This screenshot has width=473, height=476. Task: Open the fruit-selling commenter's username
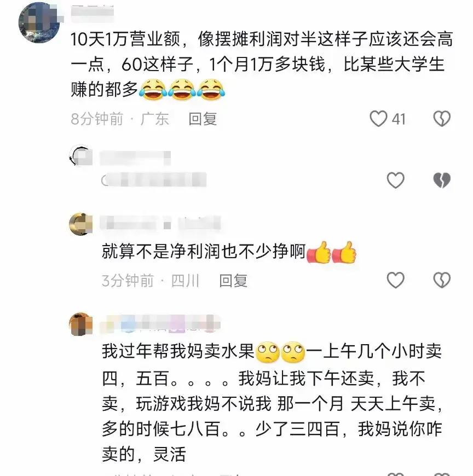[160, 323]
